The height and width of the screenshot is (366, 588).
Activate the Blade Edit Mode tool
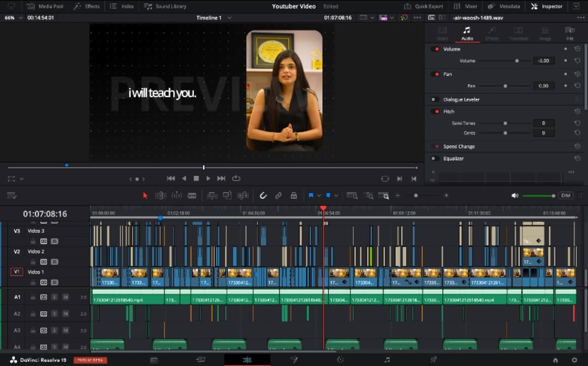pos(192,196)
